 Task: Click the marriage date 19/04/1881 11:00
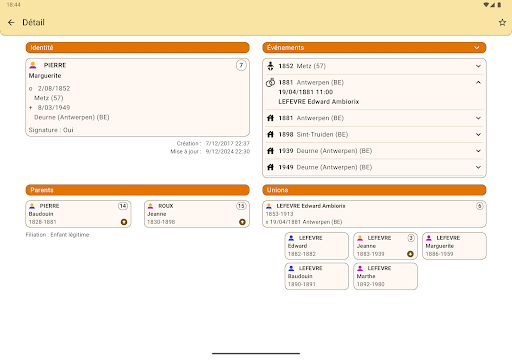(306, 92)
